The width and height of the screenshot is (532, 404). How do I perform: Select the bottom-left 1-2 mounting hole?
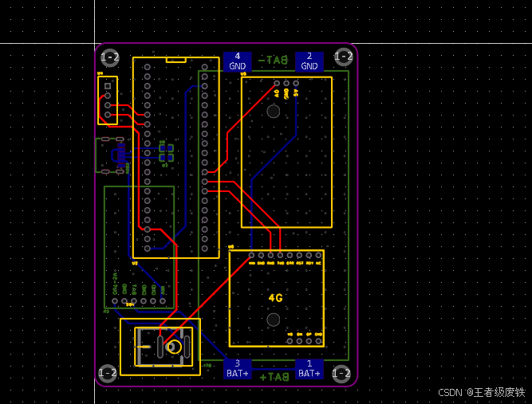[x=107, y=373]
